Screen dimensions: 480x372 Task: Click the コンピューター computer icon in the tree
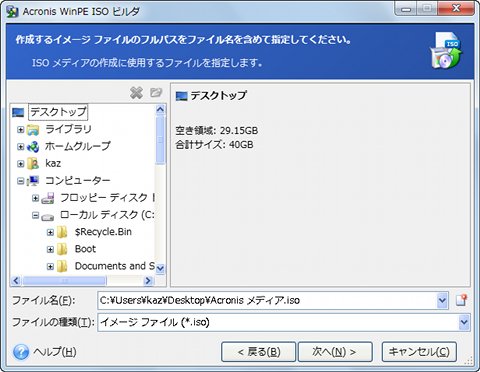coord(33,181)
